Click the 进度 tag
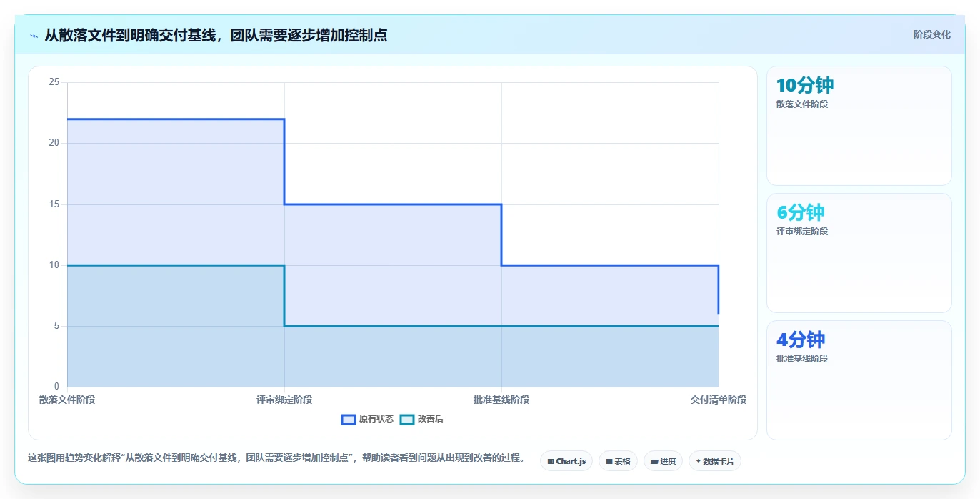The image size is (980, 499). point(663,461)
